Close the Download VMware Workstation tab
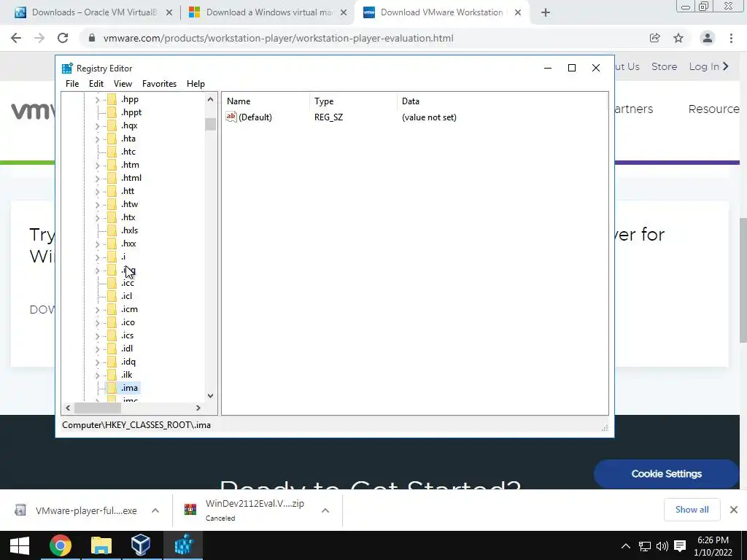This screenshot has width=747, height=560. (518, 13)
